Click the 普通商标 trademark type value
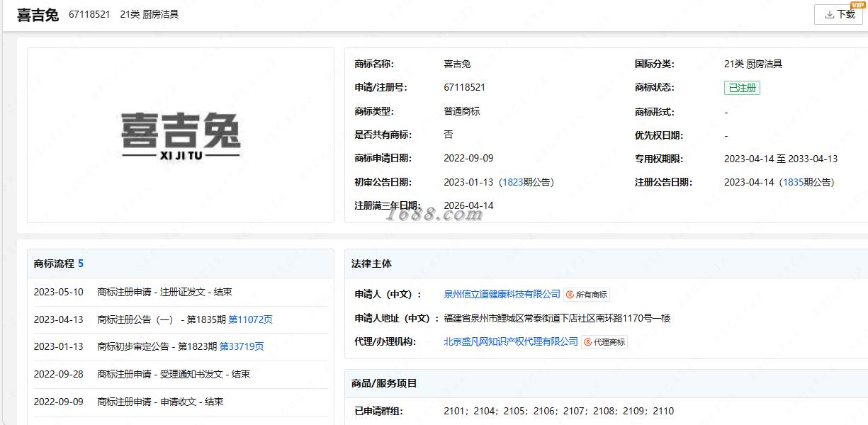 tap(462, 111)
